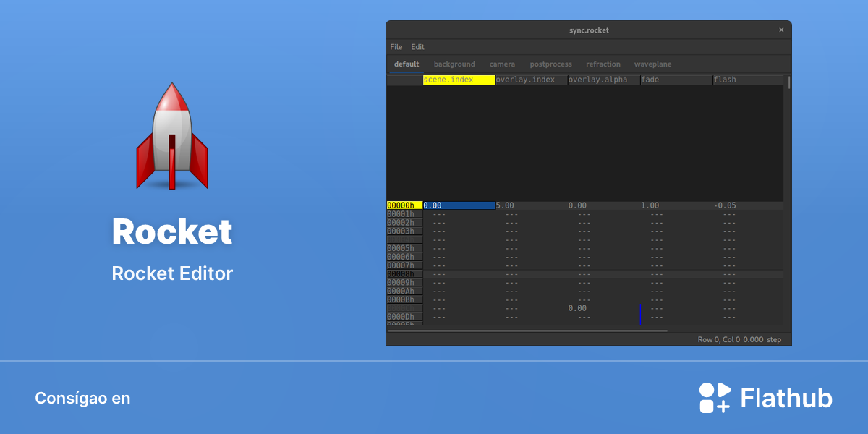Click the 00001h row label

pos(404,214)
